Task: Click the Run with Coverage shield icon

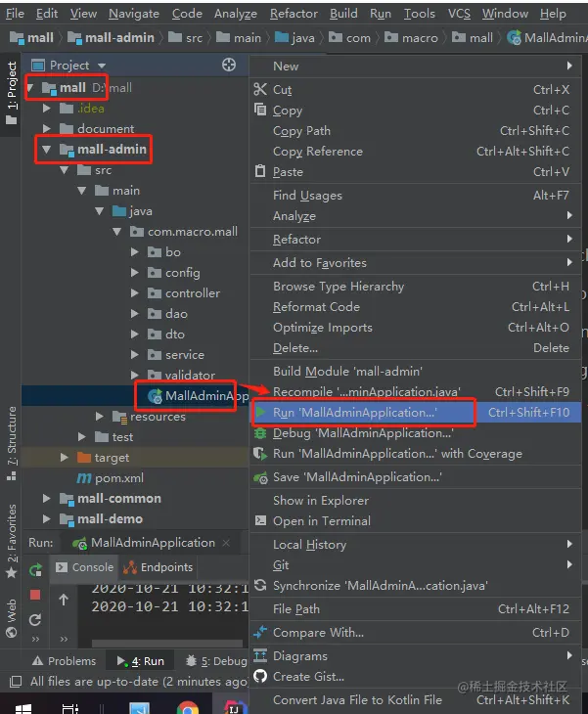Action: pyautogui.click(x=260, y=454)
